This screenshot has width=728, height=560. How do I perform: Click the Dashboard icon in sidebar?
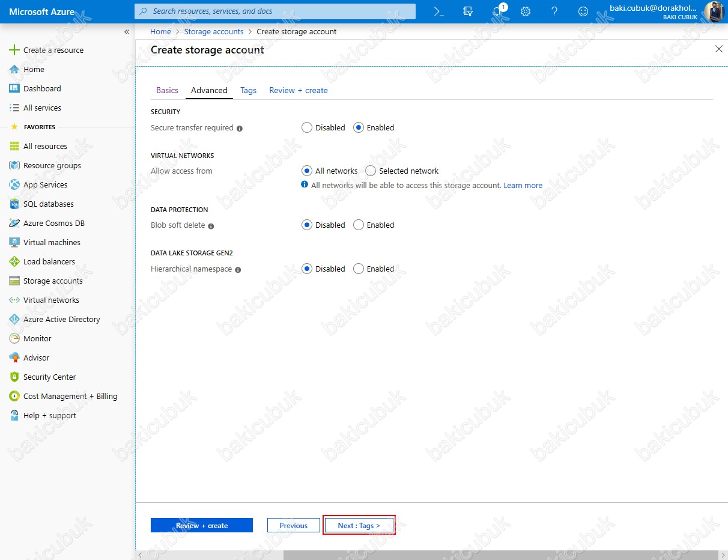point(14,88)
